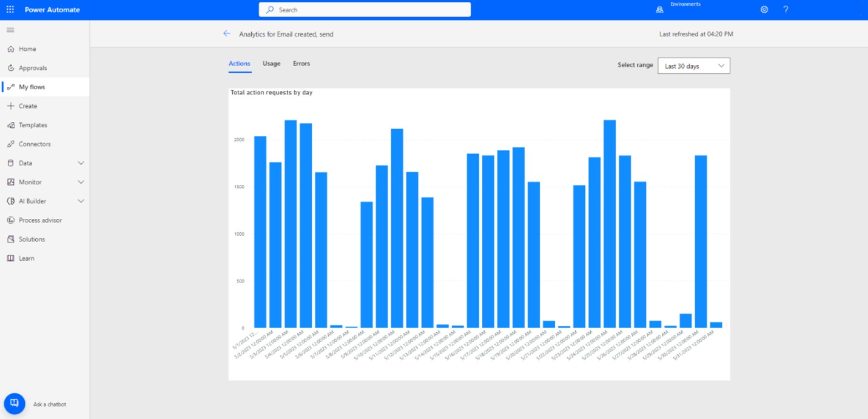
Task: Open the Select range dropdown
Action: tap(693, 65)
